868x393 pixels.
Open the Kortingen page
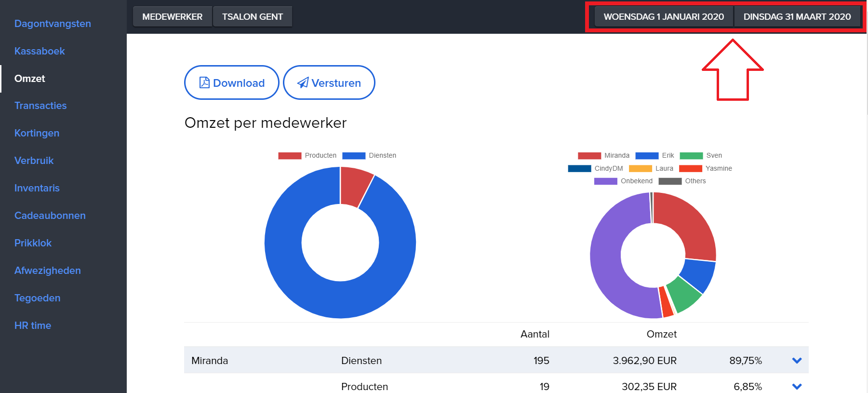[x=37, y=133]
